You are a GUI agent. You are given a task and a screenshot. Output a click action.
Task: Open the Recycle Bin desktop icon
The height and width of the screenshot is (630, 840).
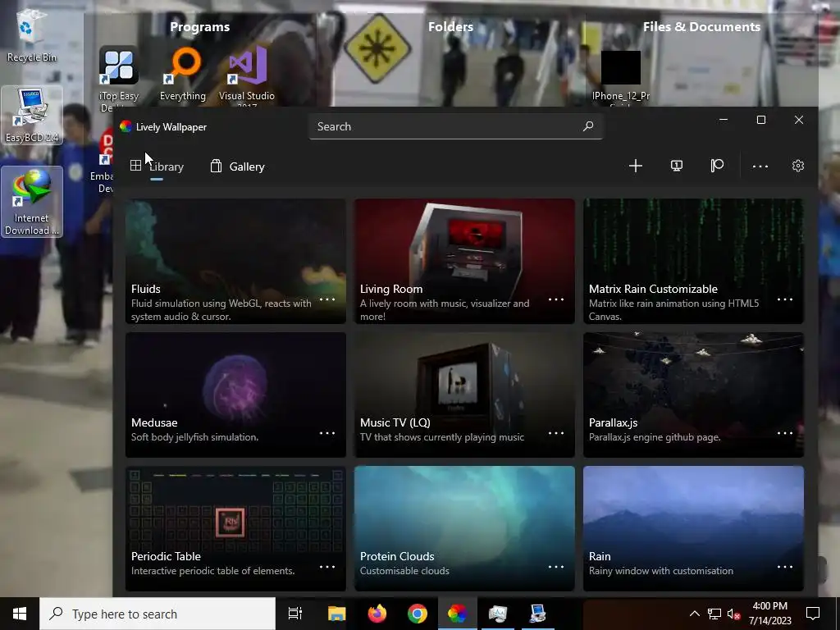tap(32, 36)
